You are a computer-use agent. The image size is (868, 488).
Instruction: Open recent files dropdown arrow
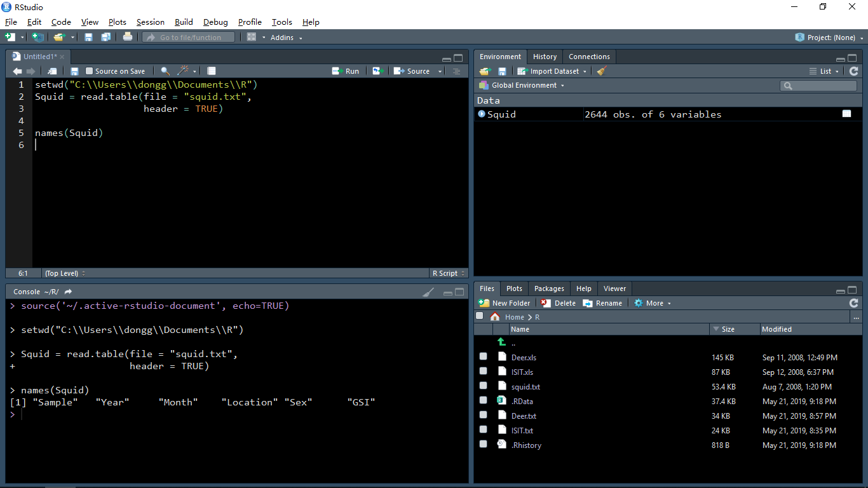tap(73, 37)
